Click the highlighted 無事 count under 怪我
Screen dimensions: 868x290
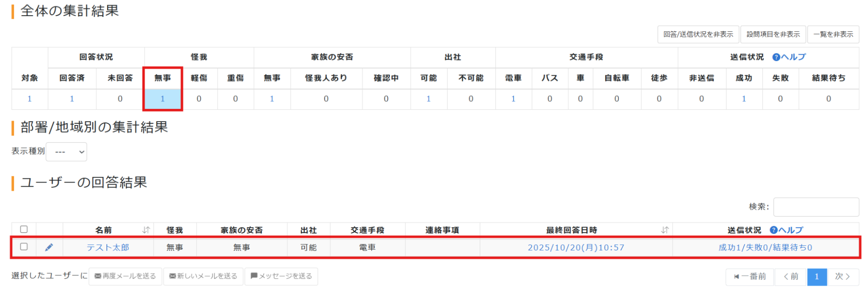(x=162, y=99)
